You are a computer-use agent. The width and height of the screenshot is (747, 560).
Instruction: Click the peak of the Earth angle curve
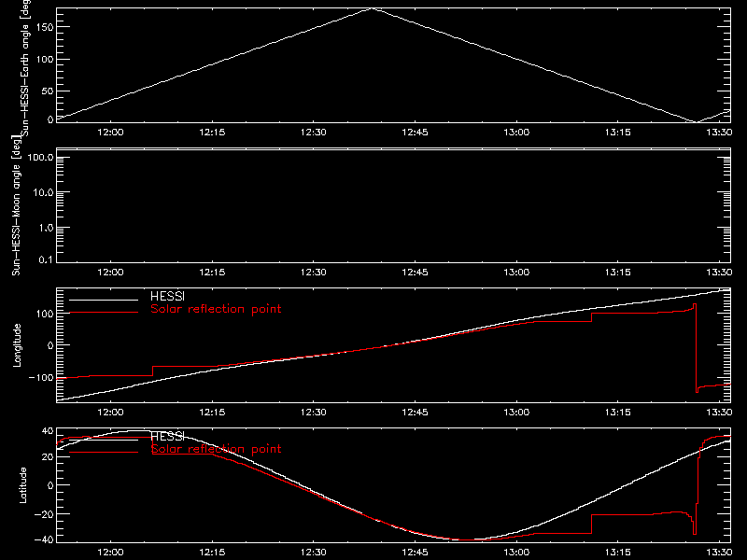[x=372, y=8]
